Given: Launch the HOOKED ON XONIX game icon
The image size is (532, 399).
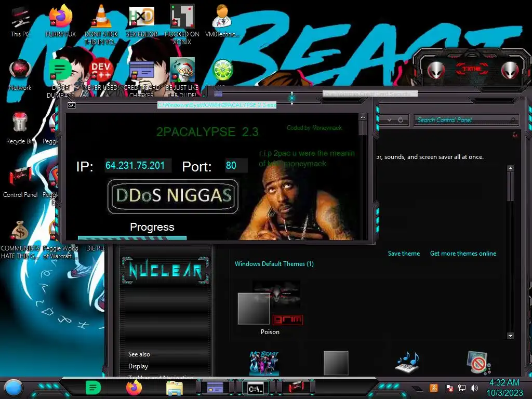Looking at the screenshot, I should 182,24.
